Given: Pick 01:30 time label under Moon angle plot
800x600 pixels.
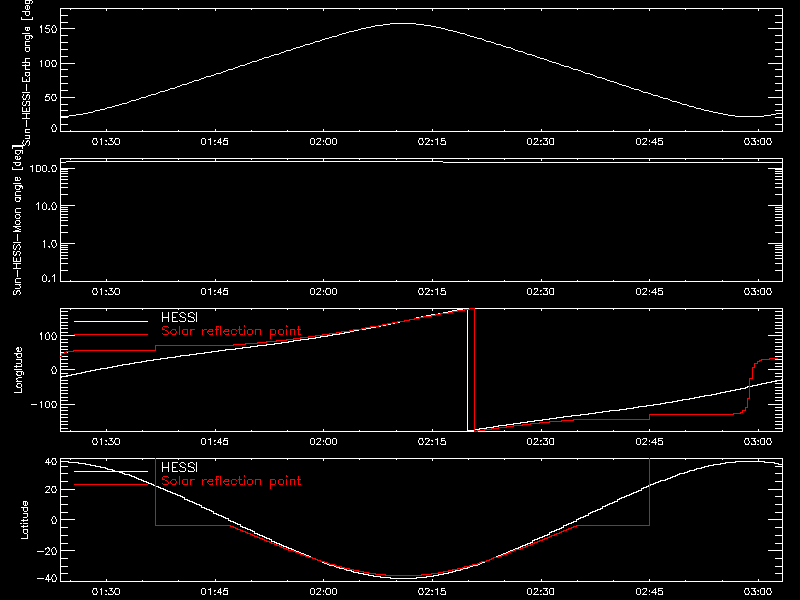Looking at the screenshot, I should [x=106, y=291].
